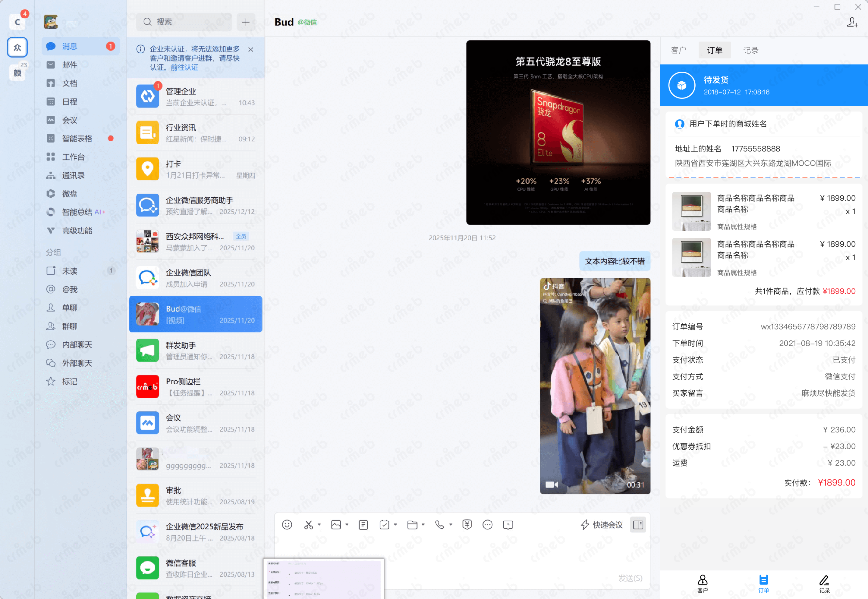
Task: Click the quick reply document icon in toolbar
Action: (x=363, y=525)
